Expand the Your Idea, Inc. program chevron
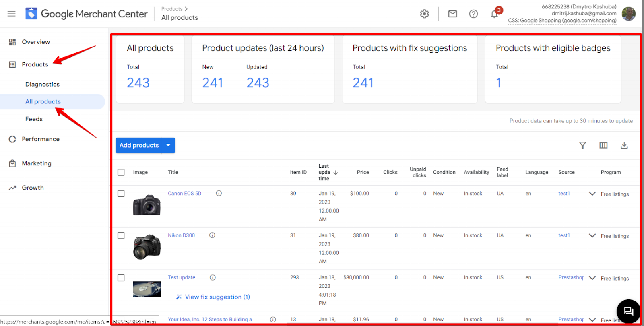 pyautogui.click(x=592, y=320)
